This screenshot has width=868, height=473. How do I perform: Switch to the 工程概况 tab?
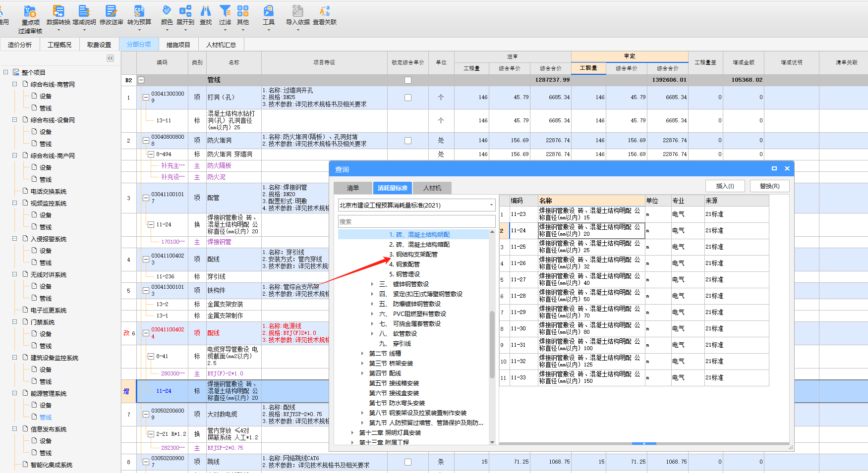point(59,45)
